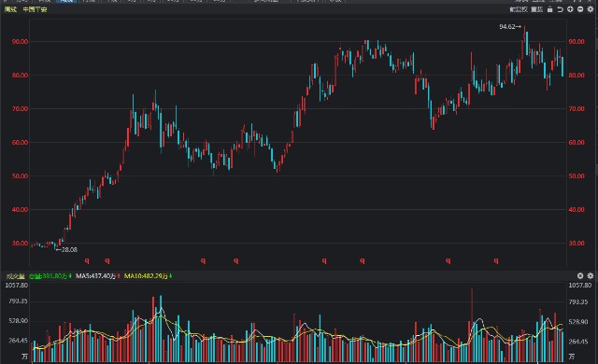Click the leftmost red q event marker
This screenshot has width=598, height=364.
(x=87, y=260)
